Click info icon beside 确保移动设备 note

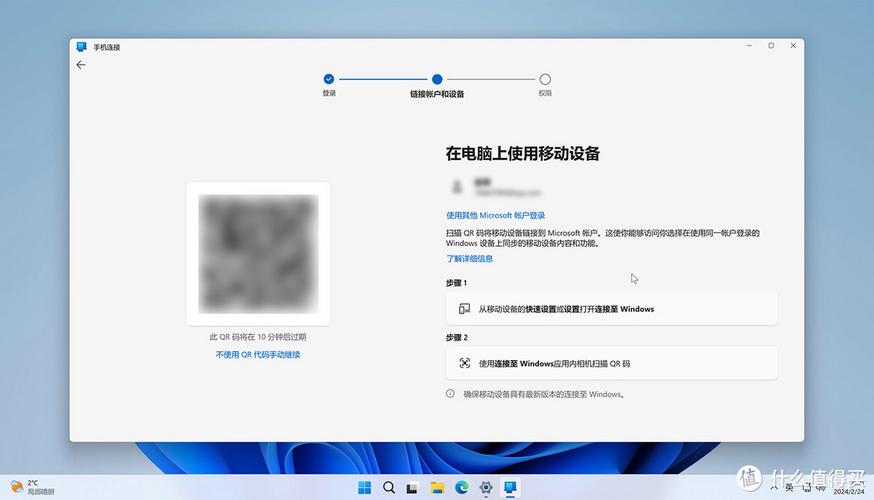[x=450, y=394]
